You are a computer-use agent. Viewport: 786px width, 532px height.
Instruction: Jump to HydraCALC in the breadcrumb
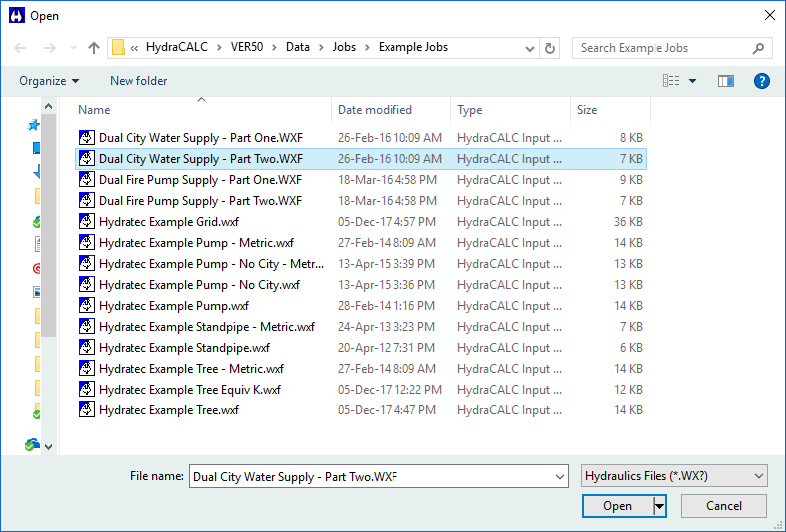[177, 47]
